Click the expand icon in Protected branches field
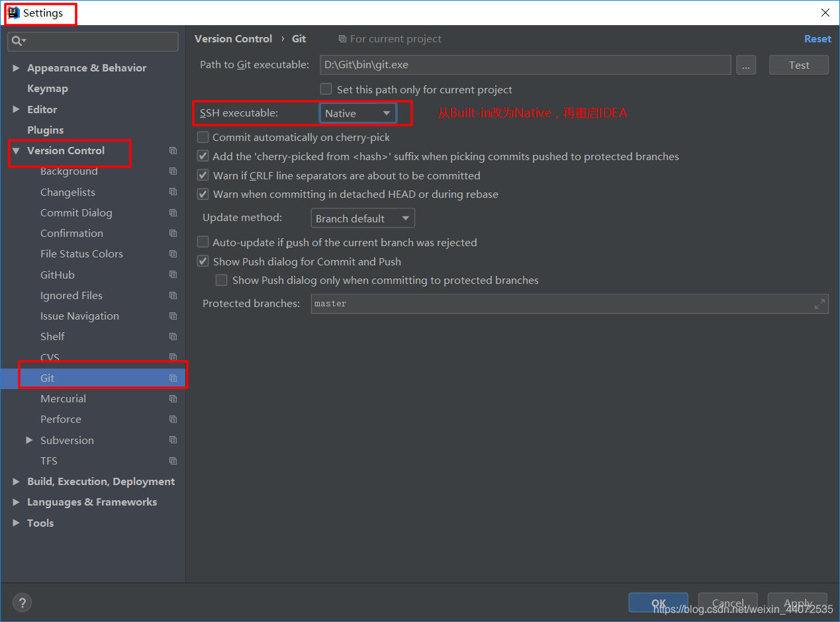The image size is (840, 622). 819,304
